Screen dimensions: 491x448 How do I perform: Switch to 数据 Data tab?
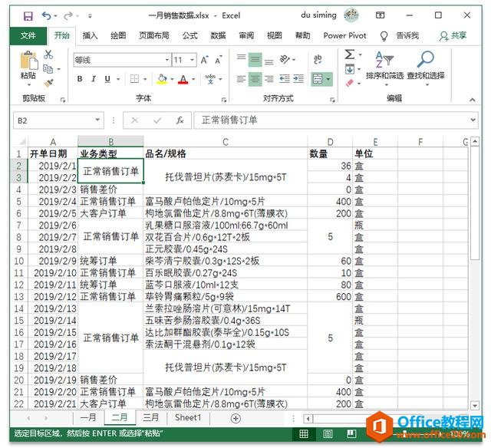(218, 36)
